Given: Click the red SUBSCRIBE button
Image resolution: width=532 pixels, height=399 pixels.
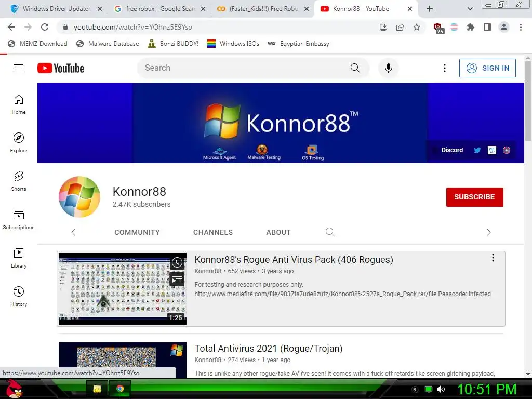Looking at the screenshot, I should pos(475,197).
